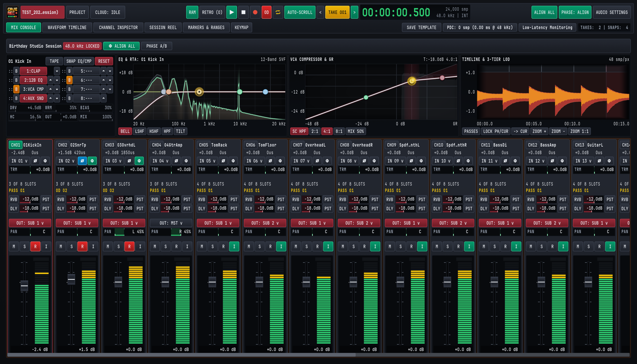The width and height of the screenshot is (637, 364).
Task: Disable record arm on CH01
Action: [x=35, y=246]
